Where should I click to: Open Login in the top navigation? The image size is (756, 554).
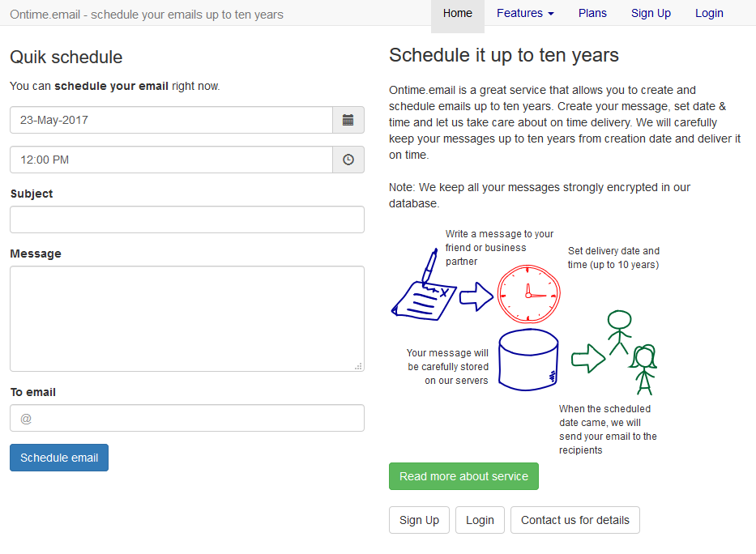point(709,13)
